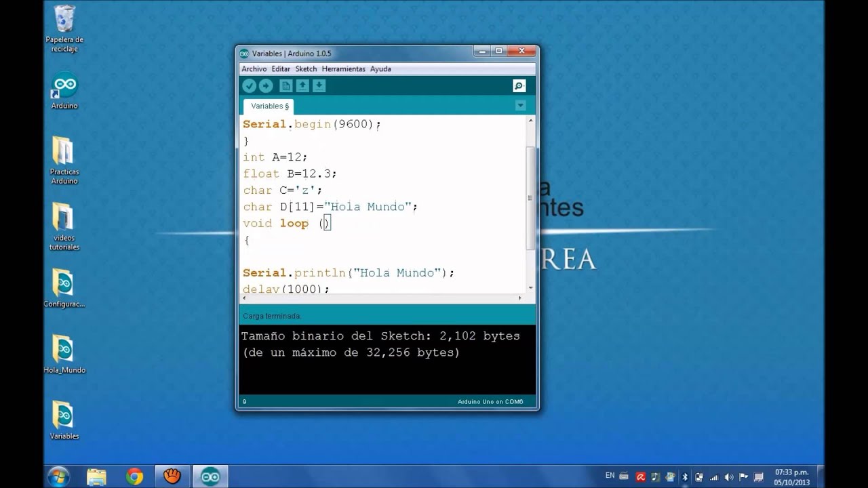The image size is (868, 488).
Task: Click the 'void loop' line
Action: pyautogui.click(x=286, y=224)
